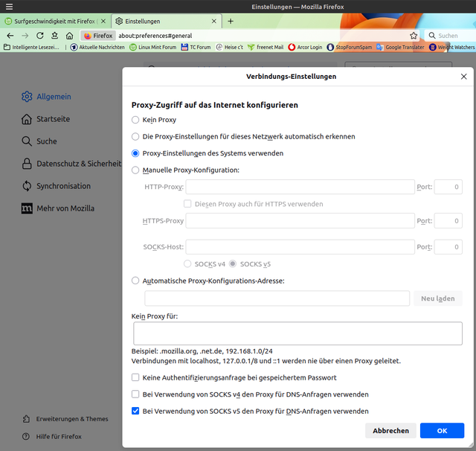This screenshot has width=476, height=451.
Task: Select the Kein Proxy radio option
Action: tap(135, 120)
